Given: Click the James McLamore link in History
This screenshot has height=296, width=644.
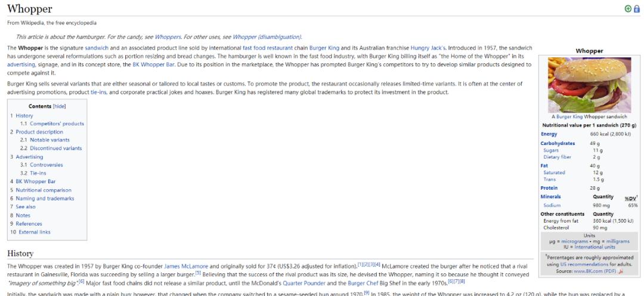Looking at the screenshot, I should tap(185, 266).
